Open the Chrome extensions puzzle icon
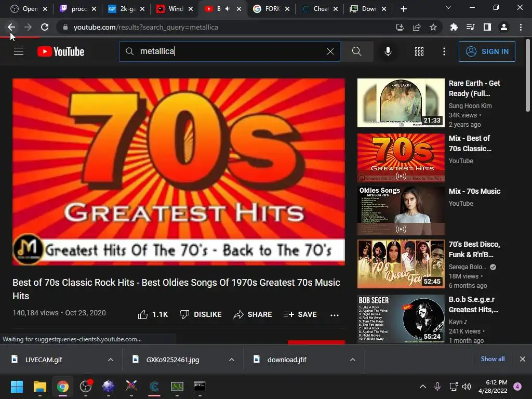The height and width of the screenshot is (399, 532). pos(454,27)
